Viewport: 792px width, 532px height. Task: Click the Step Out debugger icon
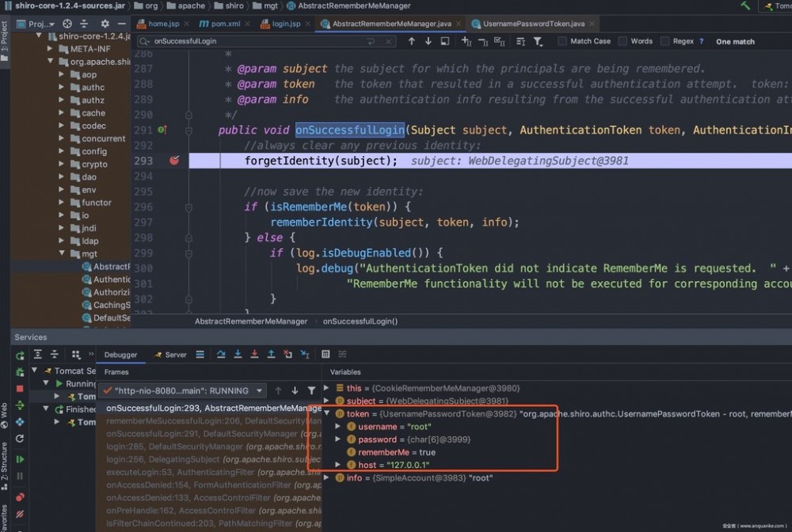(271, 355)
